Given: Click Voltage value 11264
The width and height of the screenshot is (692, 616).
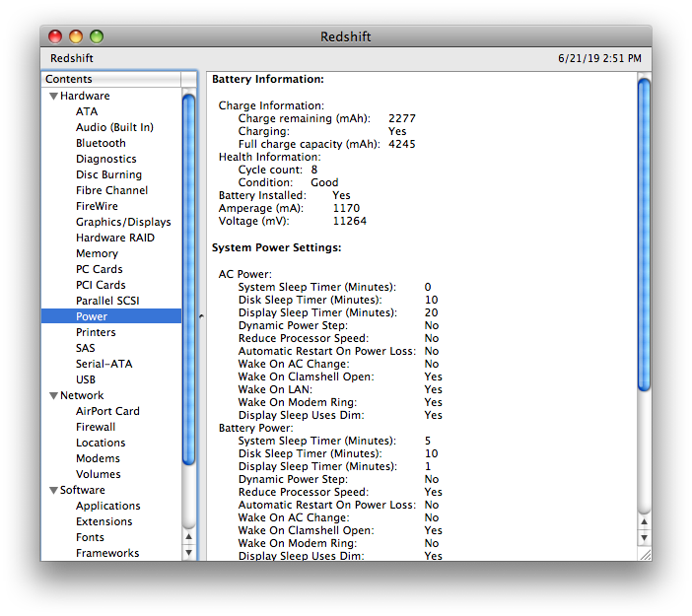Looking at the screenshot, I should (350, 221).
